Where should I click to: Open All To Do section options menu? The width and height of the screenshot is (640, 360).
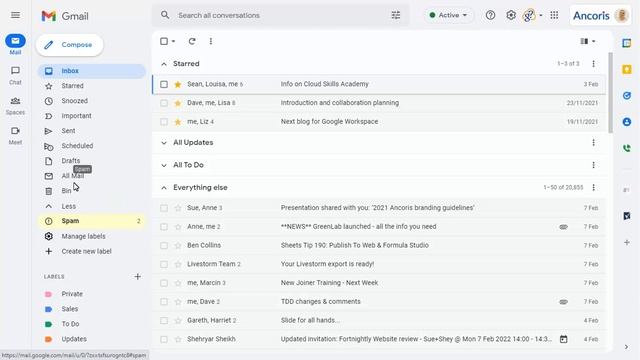coord(593,165)
